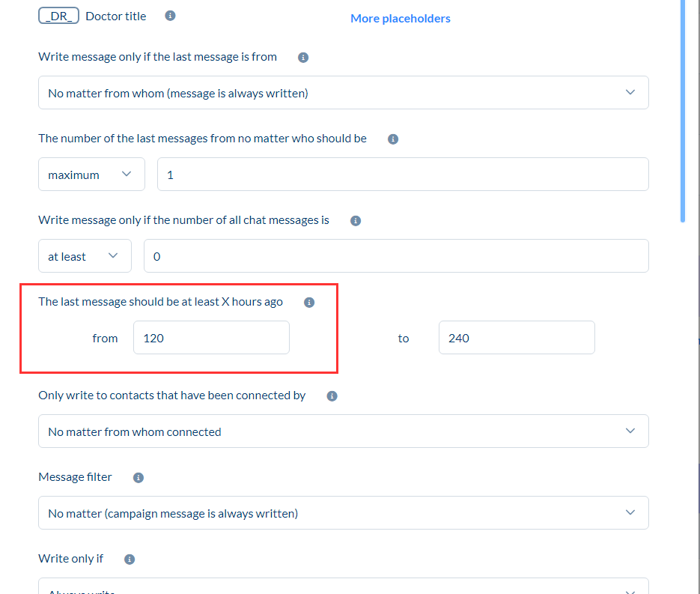Click the 'from' hours field showing 120
The image size is (700, 594).
211,338
